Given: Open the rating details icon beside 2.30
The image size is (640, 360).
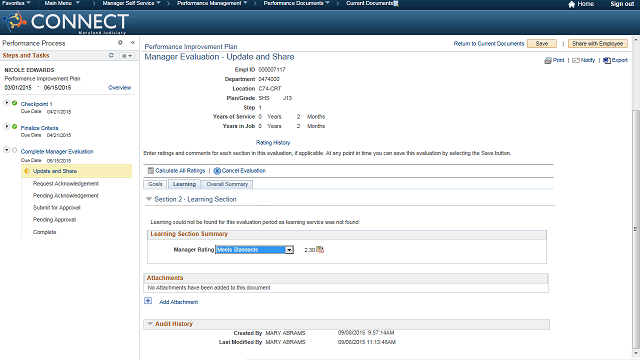Looking at the screenshot, I should pyautogui.click(x=320, y=249).
